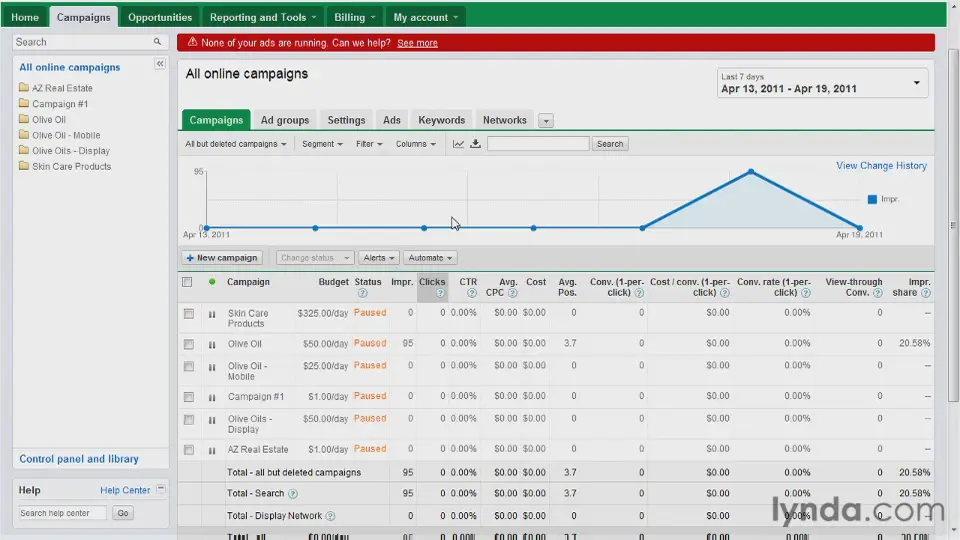Screen dimensions: 960x540
Task: Click the sidebar Search input box
Action: pyautogui.click(x=82, y=42)
